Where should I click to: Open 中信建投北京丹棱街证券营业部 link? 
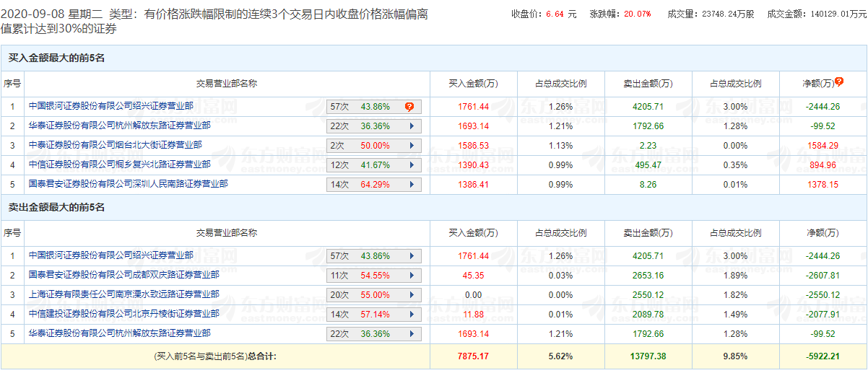click(x=124, y=314)
